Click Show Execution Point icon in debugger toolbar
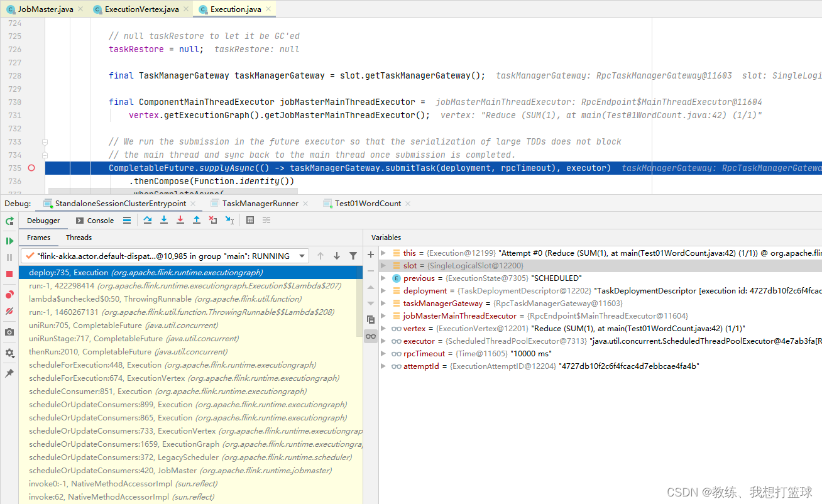This screenshot has width=822, height=504. coord(127,220)
